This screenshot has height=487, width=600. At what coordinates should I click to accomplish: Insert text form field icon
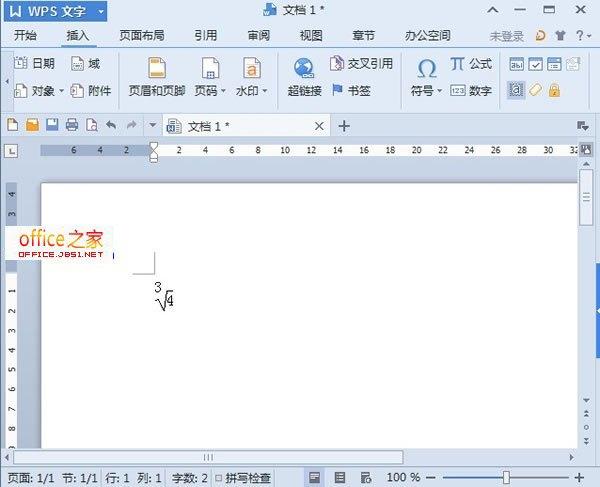(517, 64)
